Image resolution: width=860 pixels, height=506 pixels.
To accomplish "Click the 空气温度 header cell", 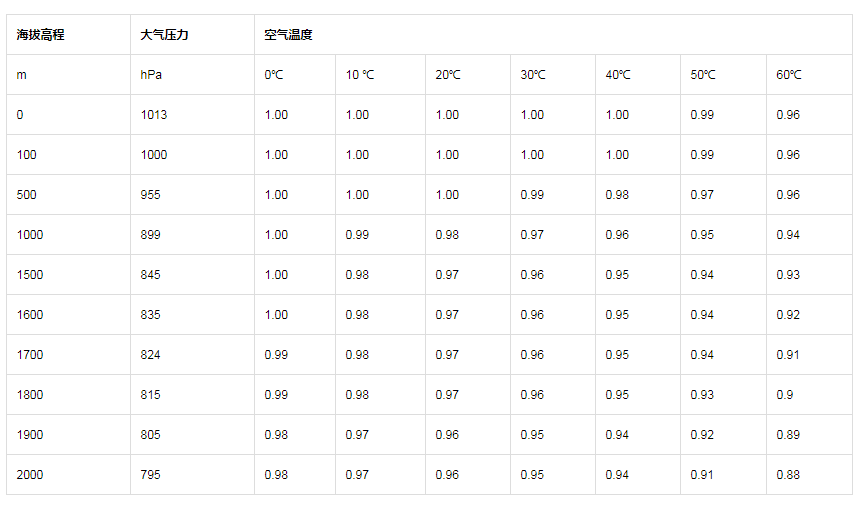I will [553, 35].
